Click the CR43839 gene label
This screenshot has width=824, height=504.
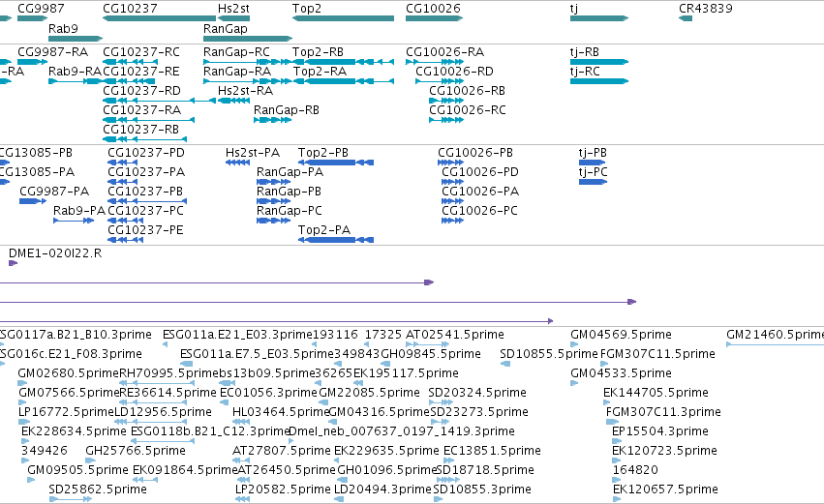pyautogui.click(x=706, y=9)
